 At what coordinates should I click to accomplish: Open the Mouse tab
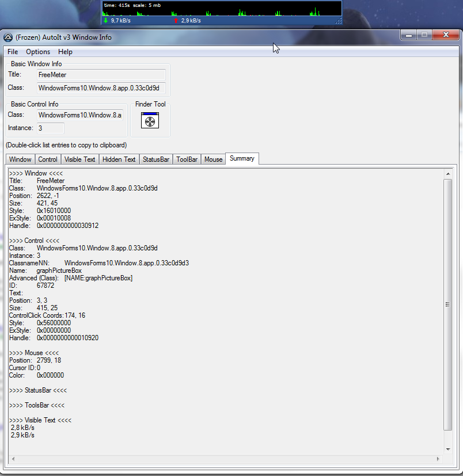coord(213,159)
